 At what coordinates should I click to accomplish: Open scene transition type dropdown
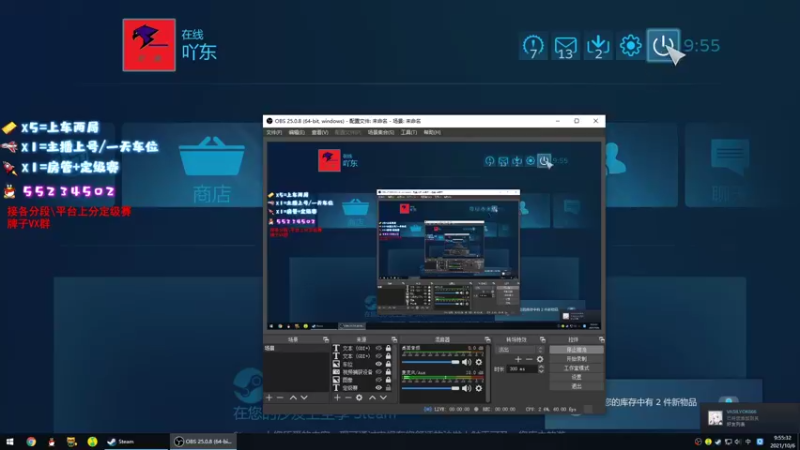[x=519, y=350]
